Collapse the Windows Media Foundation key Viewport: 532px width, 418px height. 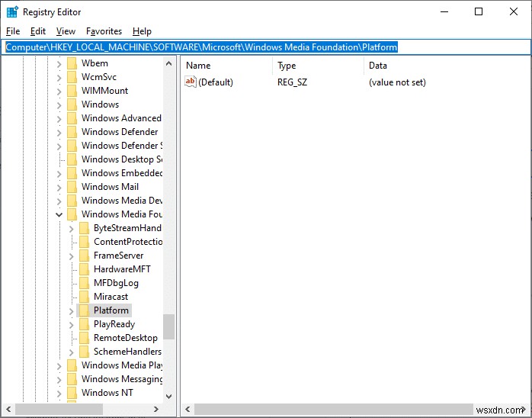click(59, 214)
